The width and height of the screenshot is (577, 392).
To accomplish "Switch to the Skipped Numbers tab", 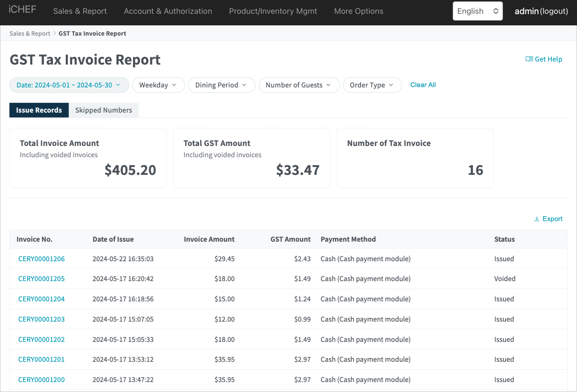I will click(103, 110).
